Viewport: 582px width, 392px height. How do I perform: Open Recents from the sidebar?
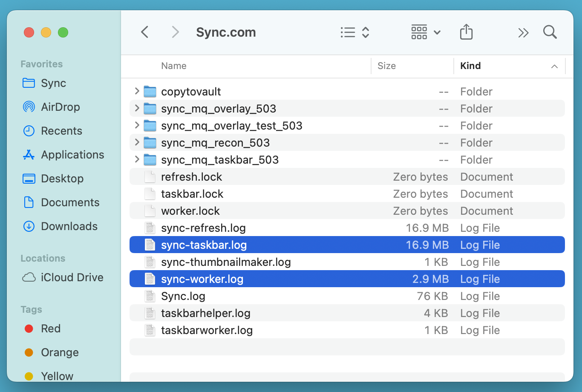[61, 131]
